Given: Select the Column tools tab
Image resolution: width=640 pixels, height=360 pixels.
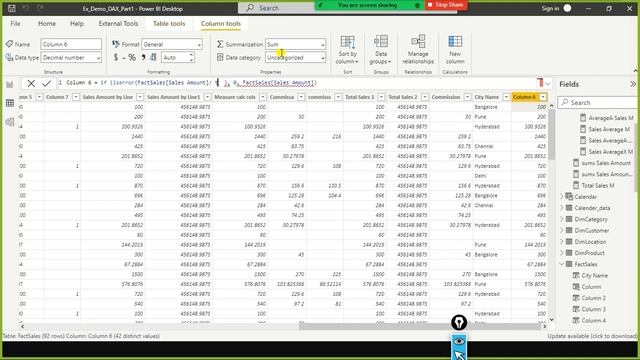Looking at the screenshot, I should (x=221, y=24).
